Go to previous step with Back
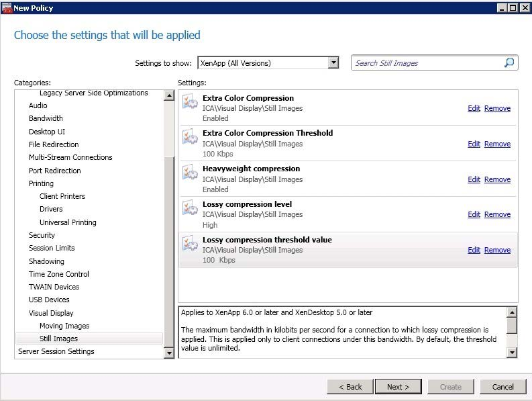Image resolution: width=532 pixels, height=401 pixels. (350, 387)
